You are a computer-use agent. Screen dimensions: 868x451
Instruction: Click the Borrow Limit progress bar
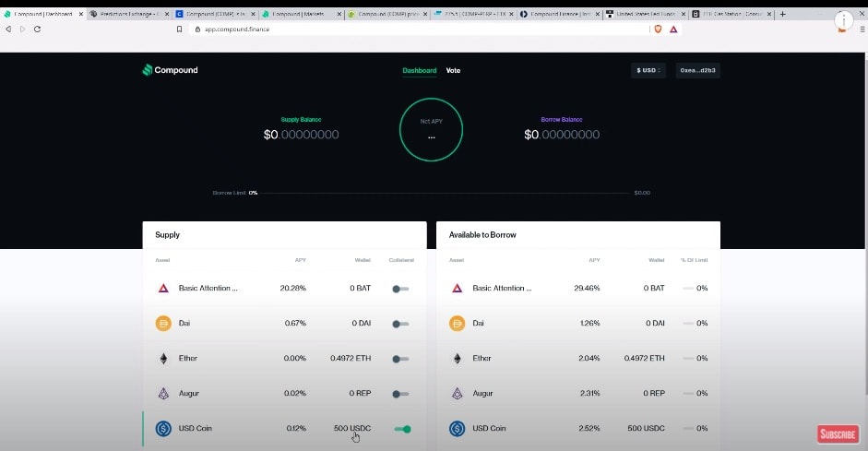tap(446, 193)
